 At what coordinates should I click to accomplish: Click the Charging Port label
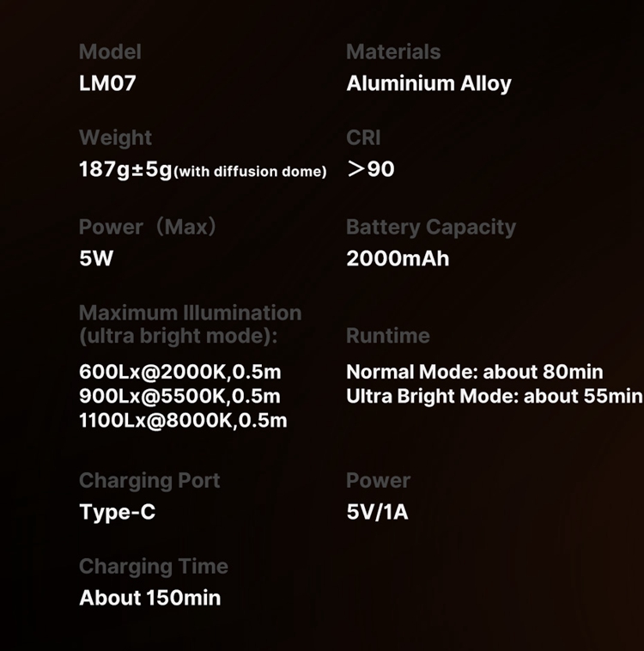pyautogui.click(x=149, y=480)
